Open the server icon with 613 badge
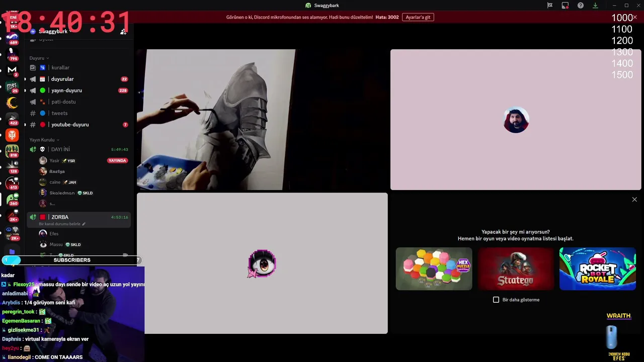This screenshot has height=362, width=644. point(12,184)
